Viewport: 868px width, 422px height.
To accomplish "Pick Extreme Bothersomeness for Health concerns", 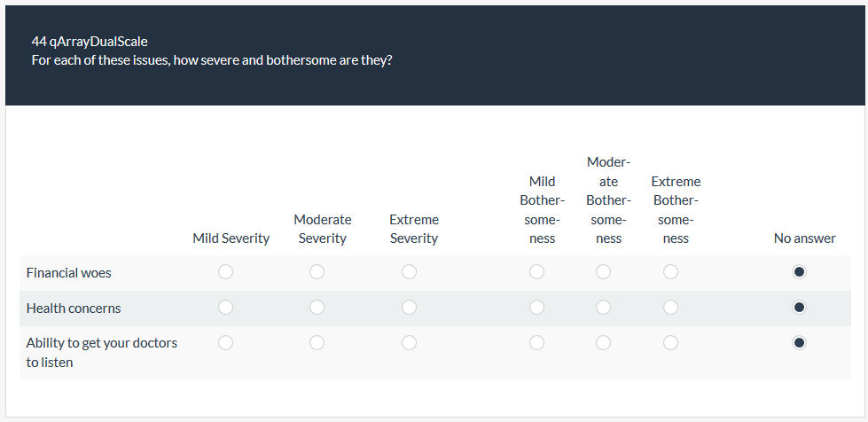I will (x=670, y=308).
